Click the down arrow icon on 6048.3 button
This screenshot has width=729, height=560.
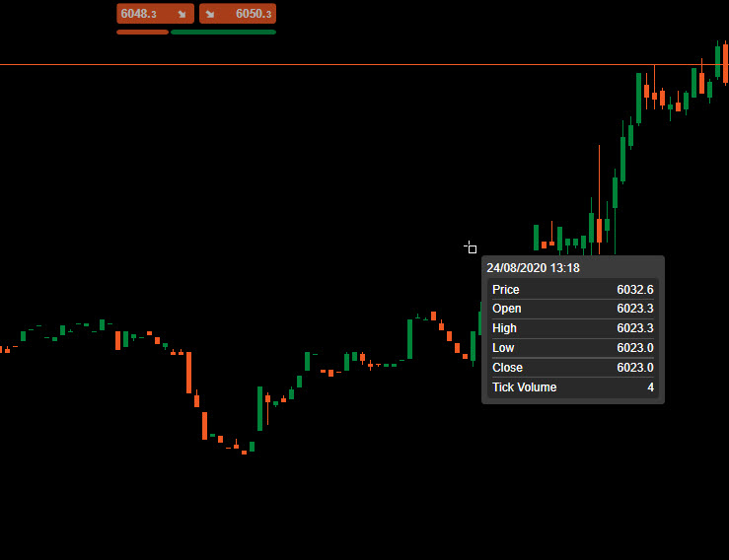tap(182, 15)
